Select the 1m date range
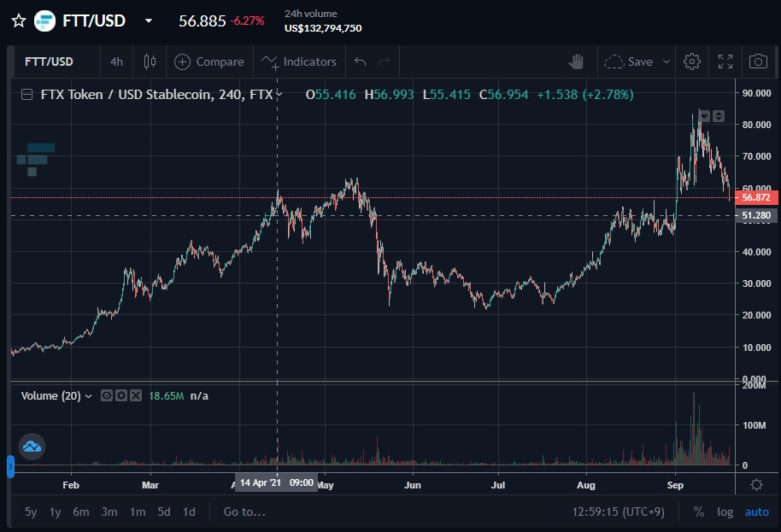Viewport: 781px width, 532px height. tap(138, 512)
